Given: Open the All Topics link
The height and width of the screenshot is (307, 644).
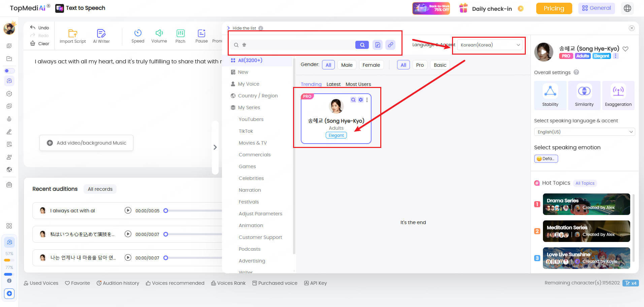Looking at the screenshot, I should [585, 183].
